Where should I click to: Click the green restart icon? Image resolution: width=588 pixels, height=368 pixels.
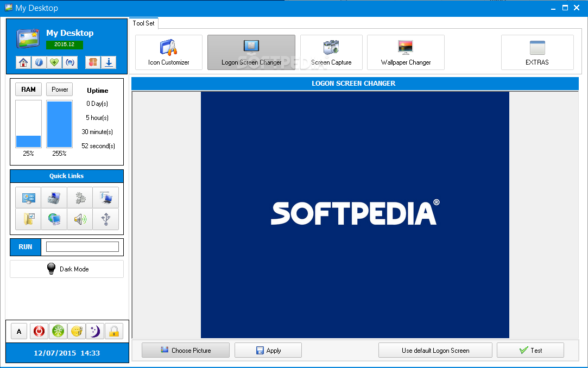(x=58, y=331)
